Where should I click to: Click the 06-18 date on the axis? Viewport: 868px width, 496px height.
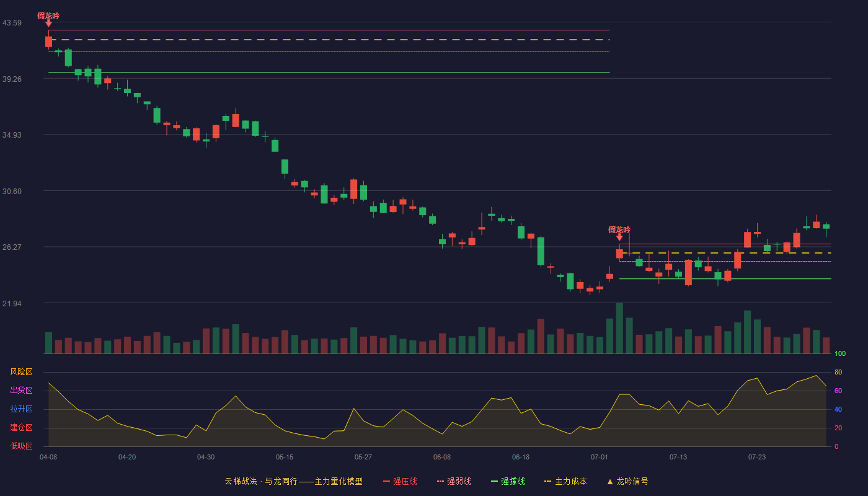coord(521,457)
